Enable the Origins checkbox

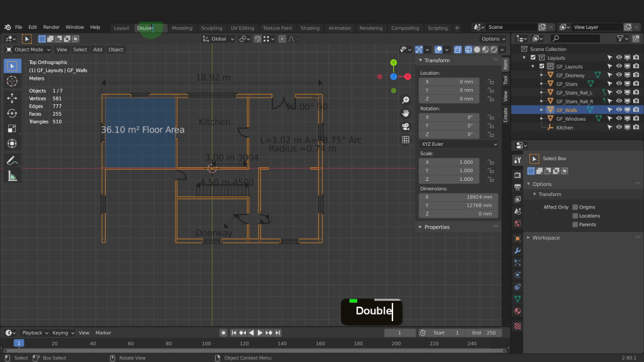click(575, 207)
